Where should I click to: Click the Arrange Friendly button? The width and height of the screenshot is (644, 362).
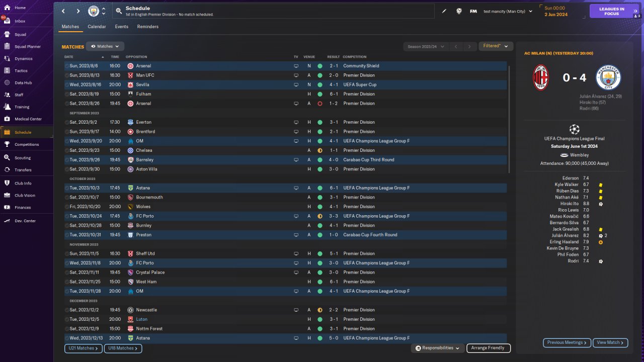pyautogui.click(x=489, y=348)
